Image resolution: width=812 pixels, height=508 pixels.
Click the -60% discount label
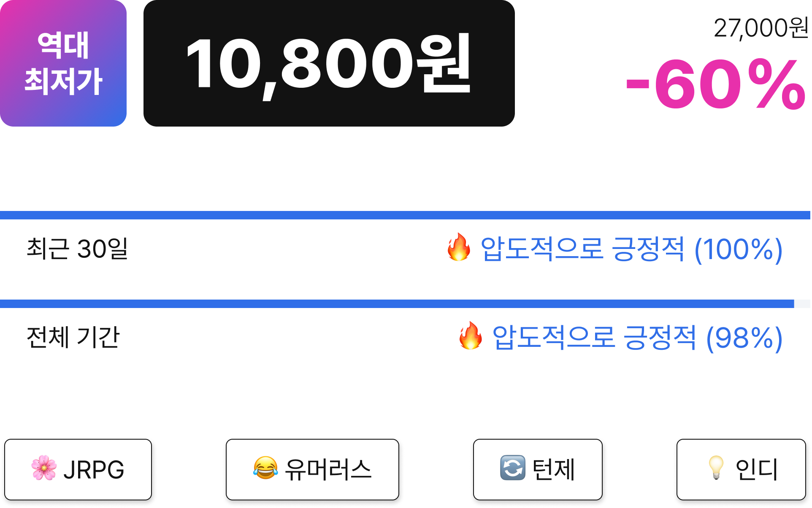point(716,84)
